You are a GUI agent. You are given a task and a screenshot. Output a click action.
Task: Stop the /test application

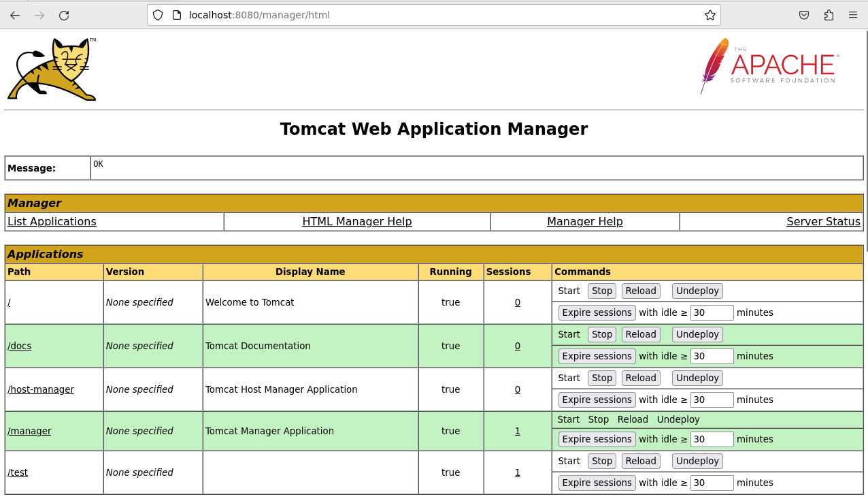(602, 461)
